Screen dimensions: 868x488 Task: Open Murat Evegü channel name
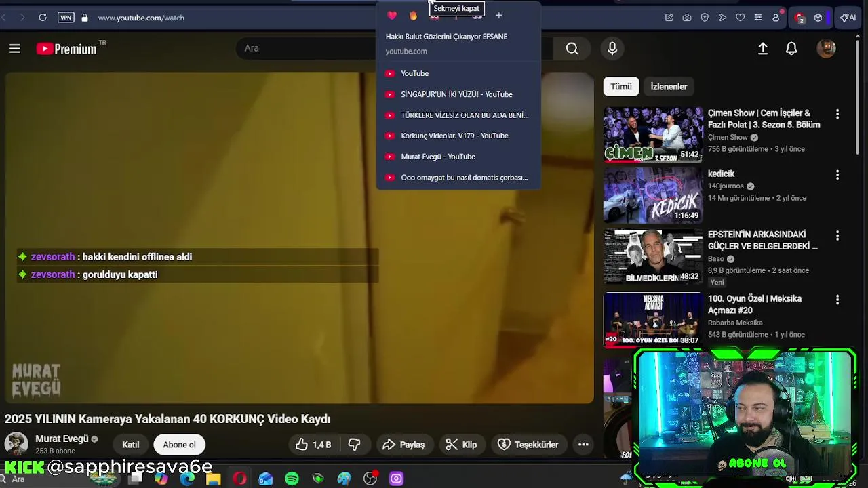62,439
